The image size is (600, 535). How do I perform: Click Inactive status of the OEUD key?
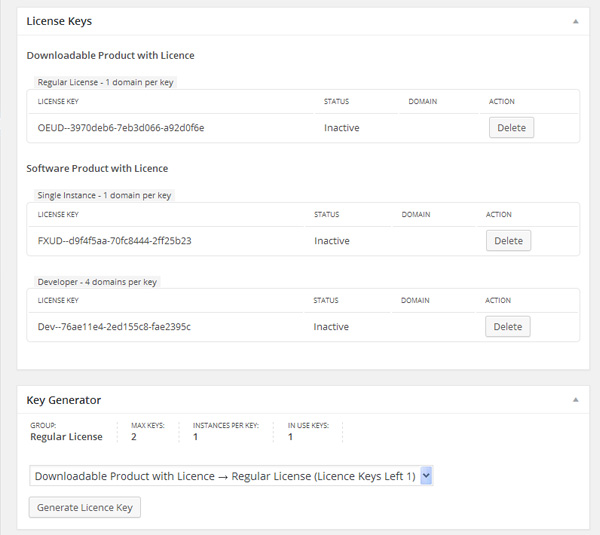(x=341, y=128)
